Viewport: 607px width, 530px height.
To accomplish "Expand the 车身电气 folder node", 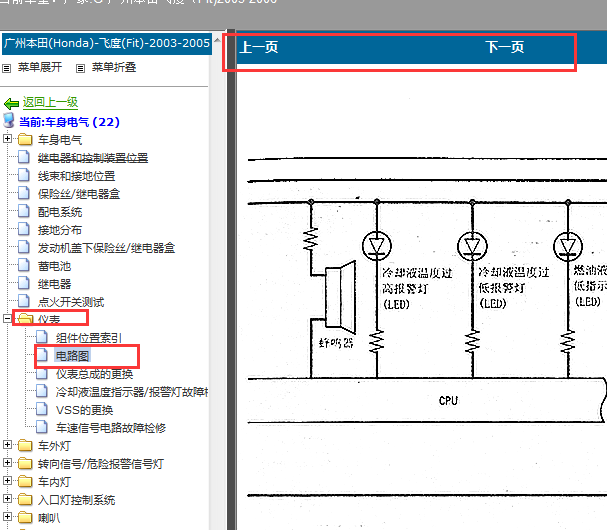I will [7, 138].
